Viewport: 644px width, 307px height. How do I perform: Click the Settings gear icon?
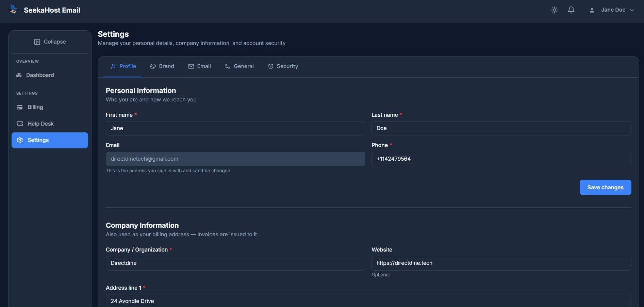20,140
